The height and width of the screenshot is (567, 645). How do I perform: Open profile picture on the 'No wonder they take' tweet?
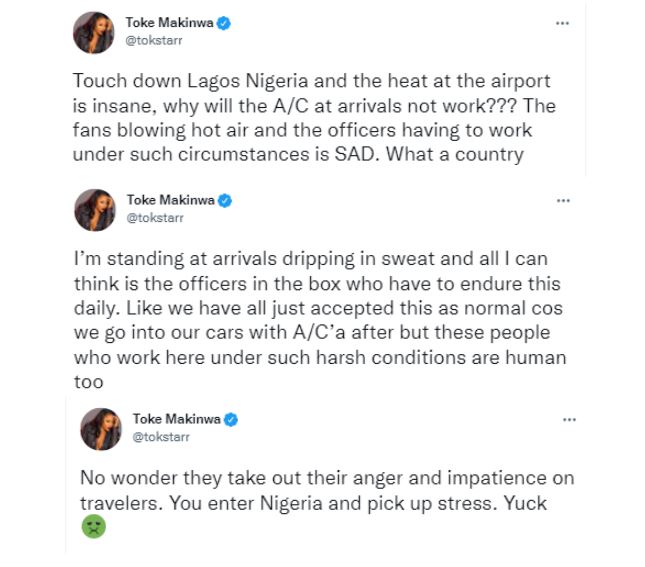(100, 427)
